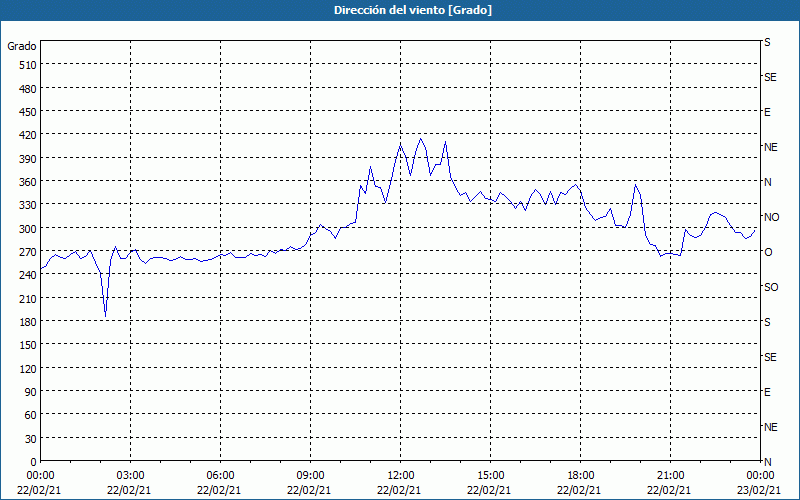Click the 480 value on the degree axis
This screenshot has height=500, width=800.
point(28,89)
